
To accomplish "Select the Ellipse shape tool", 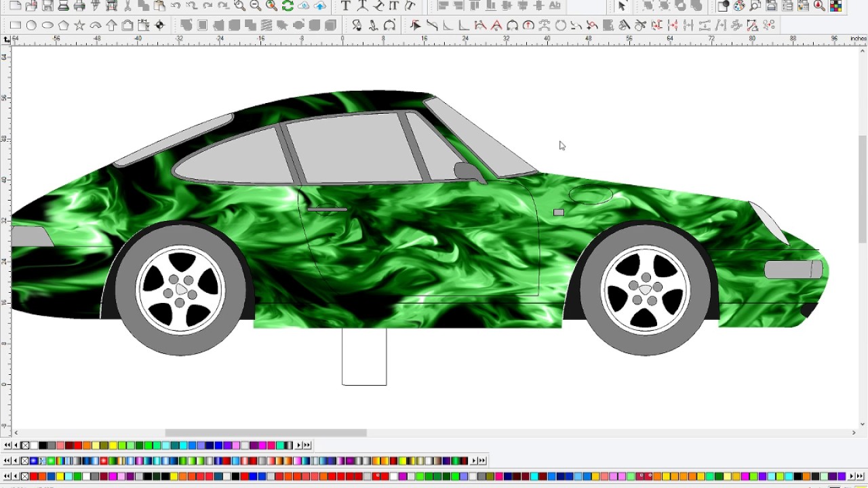I will (47, 25).
